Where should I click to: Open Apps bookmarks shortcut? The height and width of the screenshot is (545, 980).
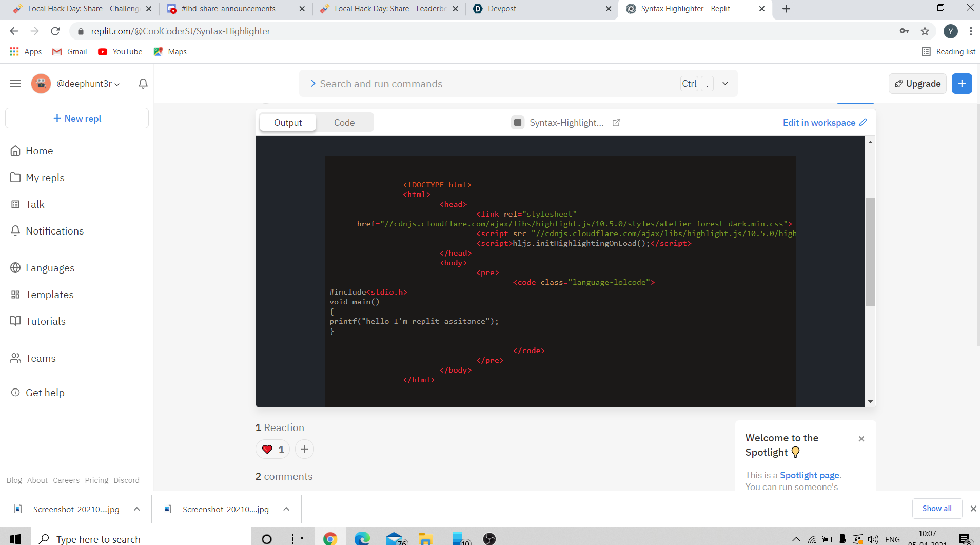coord(26,52)
